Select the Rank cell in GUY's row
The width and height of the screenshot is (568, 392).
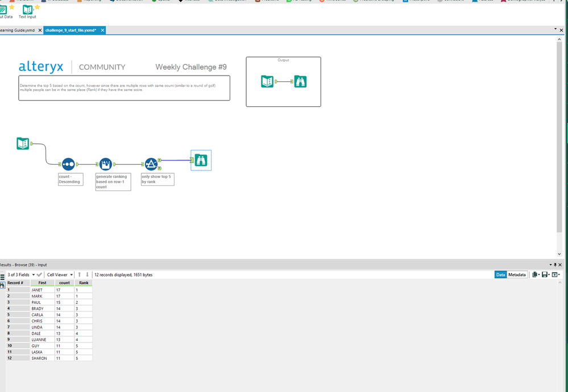point(84,345)
